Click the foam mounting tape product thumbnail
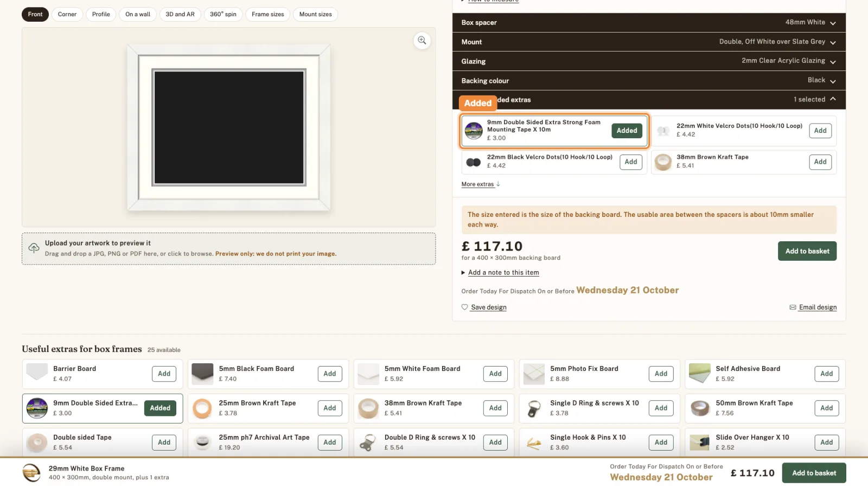The height and width of the screenshot is (488, 868). pyautogui.click(x=474, y=131)
